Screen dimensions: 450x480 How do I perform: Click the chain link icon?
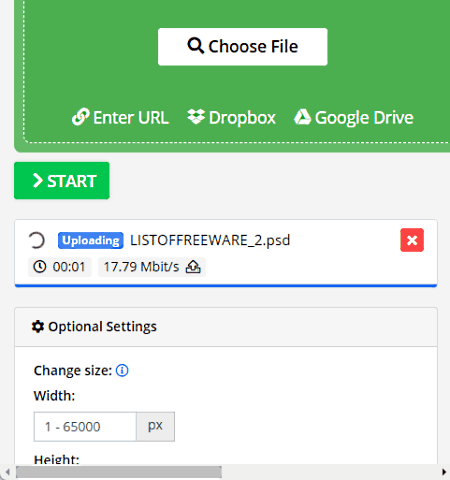[x=80, y=117]
